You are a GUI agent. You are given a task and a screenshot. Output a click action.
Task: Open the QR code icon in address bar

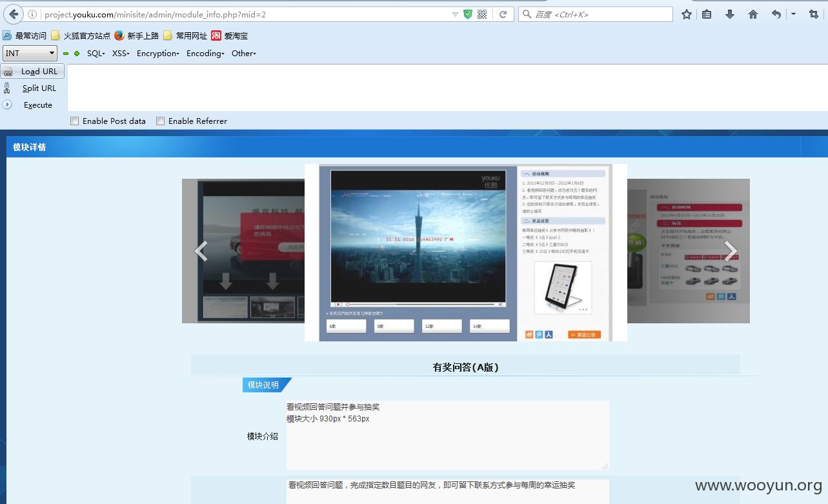(482, 14)
